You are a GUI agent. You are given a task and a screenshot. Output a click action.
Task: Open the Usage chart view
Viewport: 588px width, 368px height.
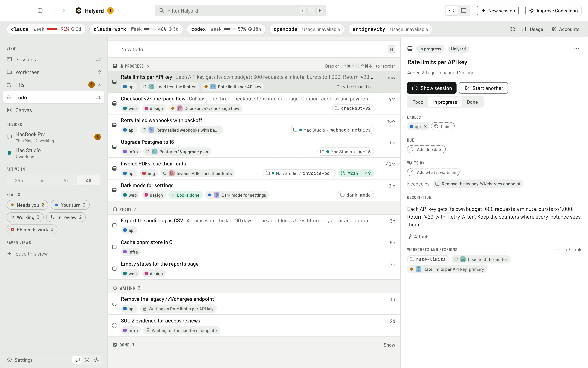533,29
